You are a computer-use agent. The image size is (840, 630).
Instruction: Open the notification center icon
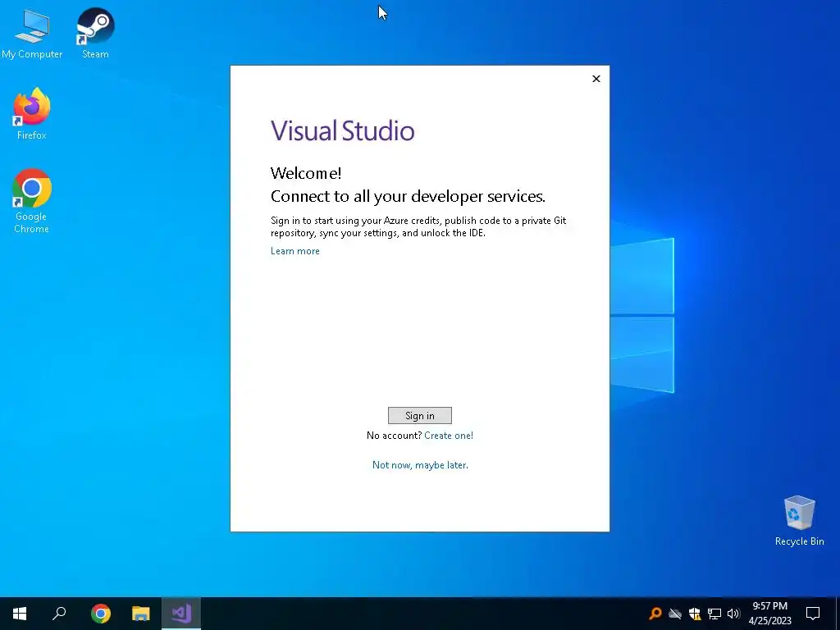[813, 614]
